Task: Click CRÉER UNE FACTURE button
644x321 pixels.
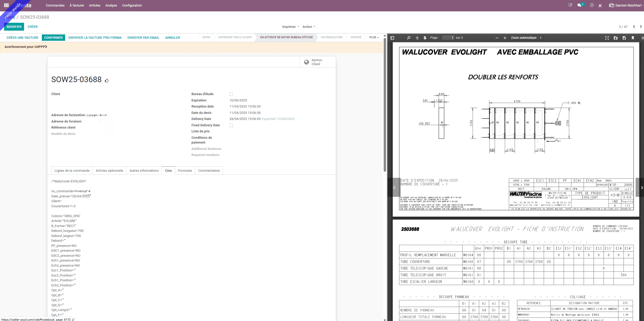Action: click(23, 38)
